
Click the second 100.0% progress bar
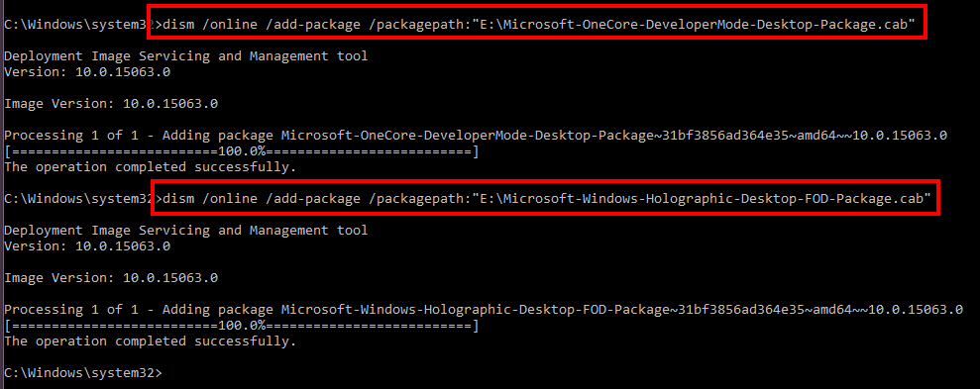pyautogui.click(x=241, y=326)
